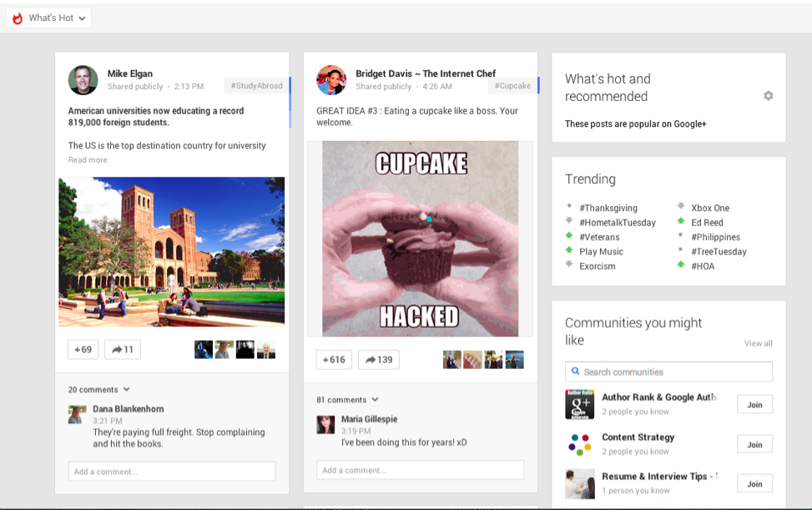
Task: Open Mike Elgan's name link
Action: [x=130, y=73]
